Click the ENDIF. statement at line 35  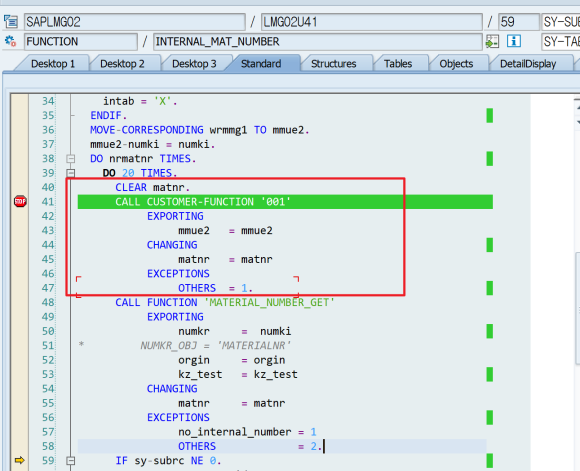(108, 115)
